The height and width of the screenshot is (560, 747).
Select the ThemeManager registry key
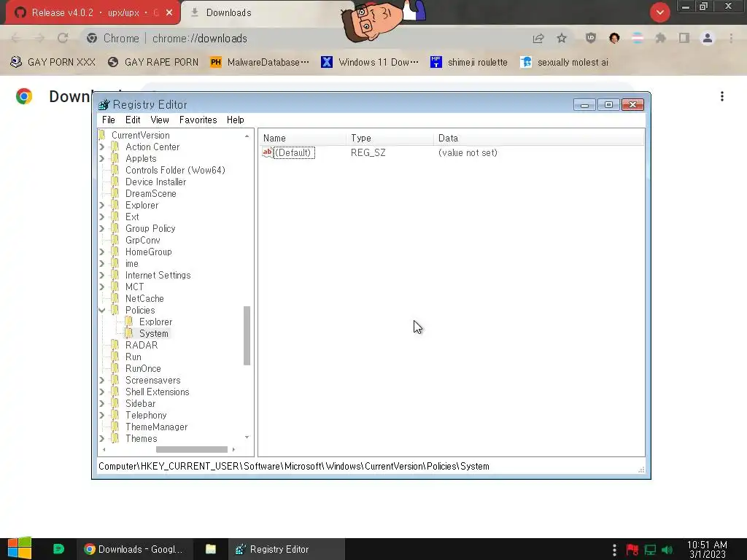coord(156,427)
